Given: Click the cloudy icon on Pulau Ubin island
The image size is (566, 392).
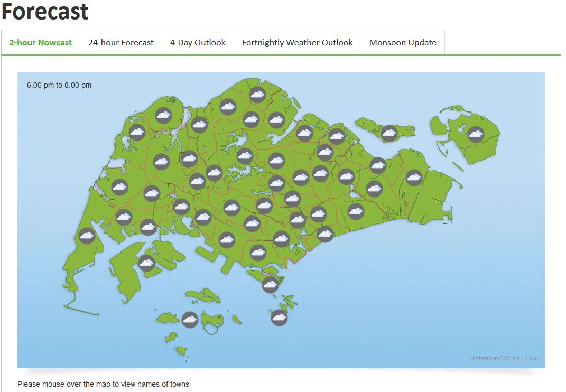Looking at the screenshot, I should tap(389, 133).
